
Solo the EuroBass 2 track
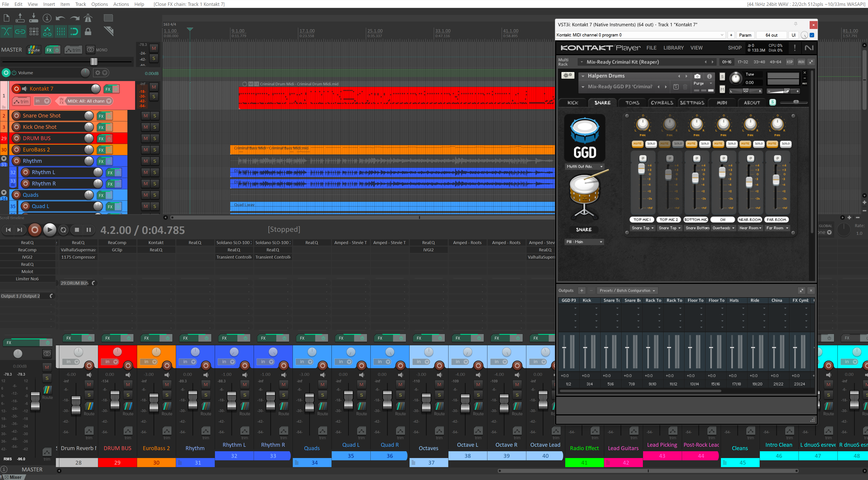(x=155, y=150)
